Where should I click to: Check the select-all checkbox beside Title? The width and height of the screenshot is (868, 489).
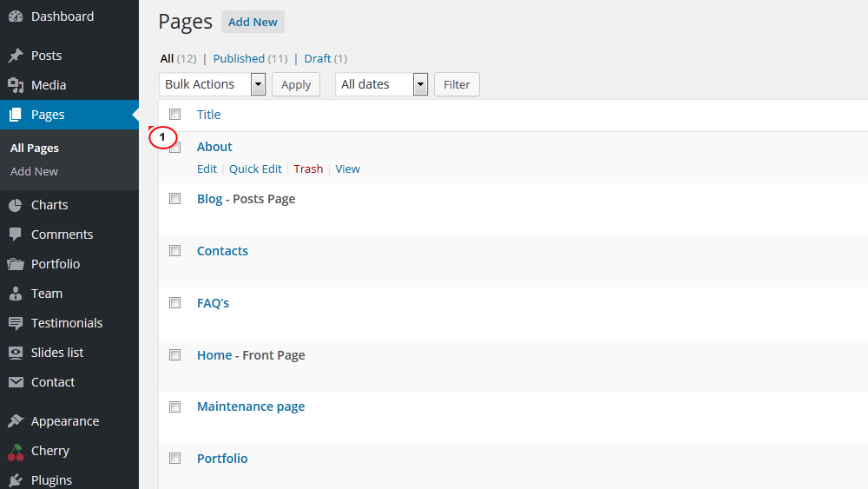click(175, 114)
